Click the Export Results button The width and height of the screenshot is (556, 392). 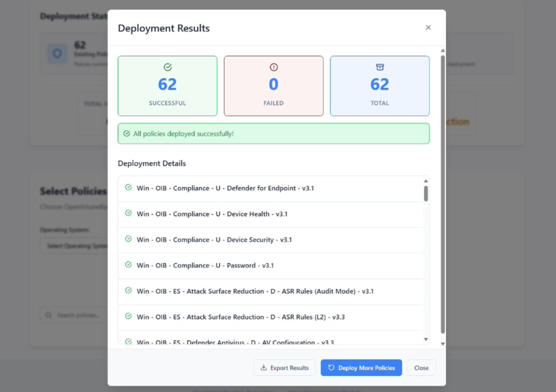click(284, 367)
